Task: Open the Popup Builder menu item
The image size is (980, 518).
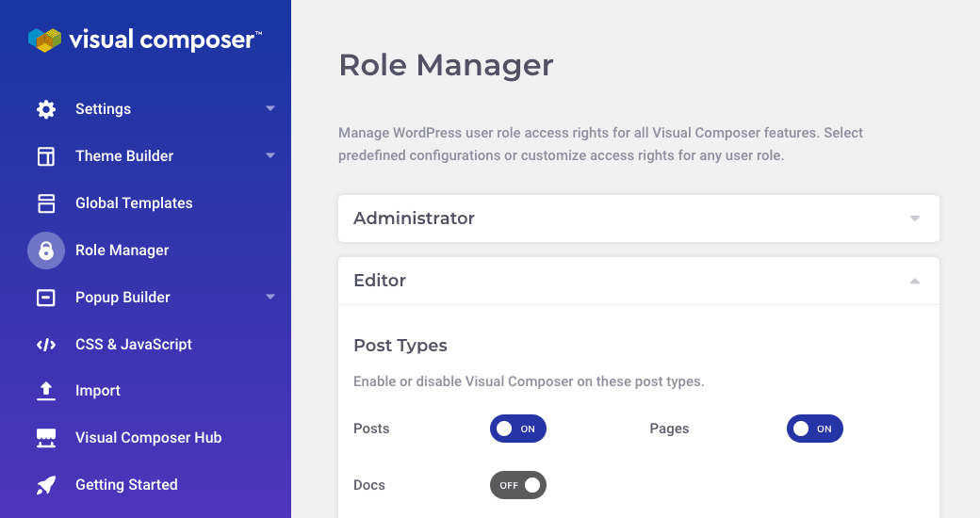Action: (122, 297)
